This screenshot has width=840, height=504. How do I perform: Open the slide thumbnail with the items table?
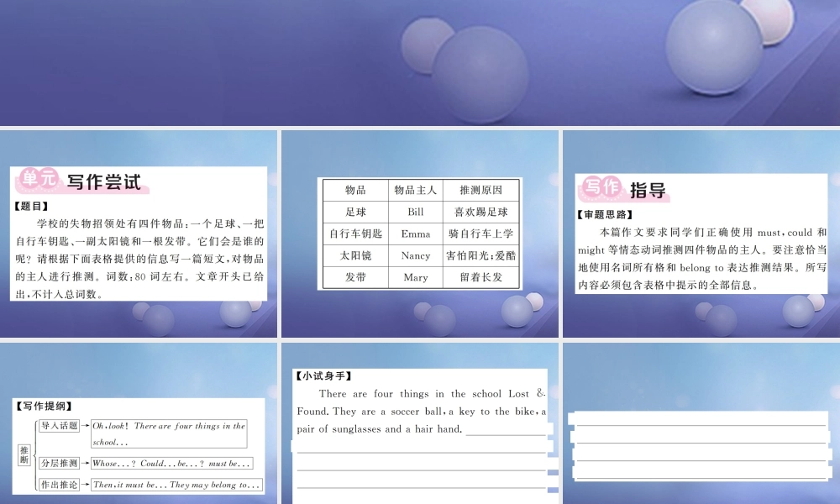point(420,234)
